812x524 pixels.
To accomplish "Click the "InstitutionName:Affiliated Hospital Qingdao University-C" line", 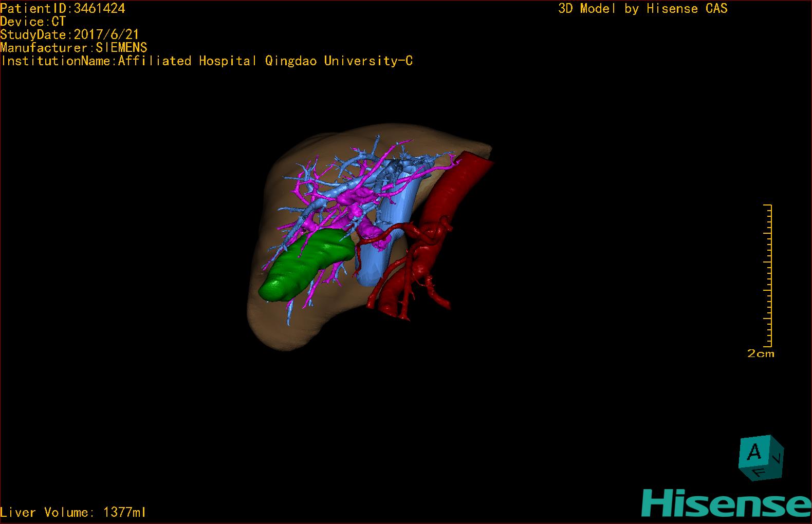I will 207,61.
